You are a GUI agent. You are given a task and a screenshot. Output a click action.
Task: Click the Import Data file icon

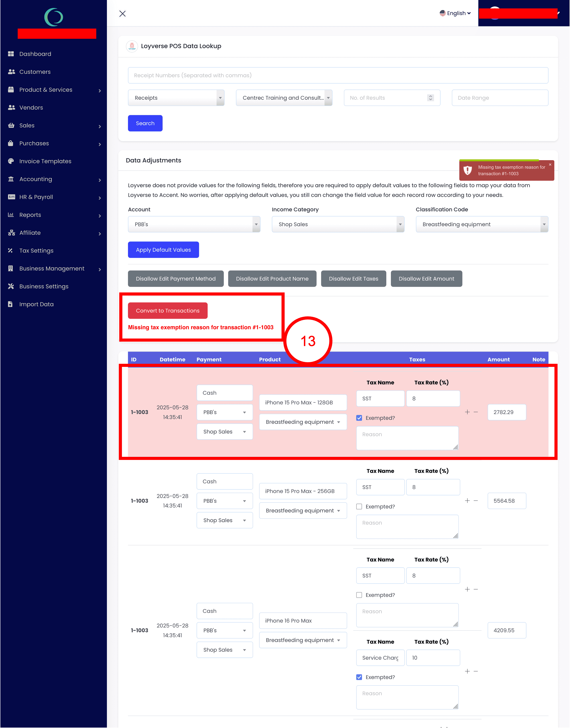click(x=10, y=304)
